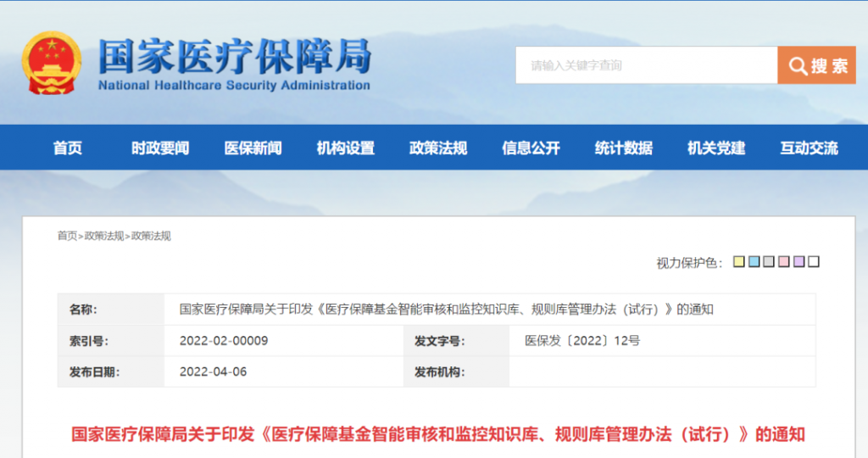Open the 医保新闻 navigation tab

(x=253, y=148)
